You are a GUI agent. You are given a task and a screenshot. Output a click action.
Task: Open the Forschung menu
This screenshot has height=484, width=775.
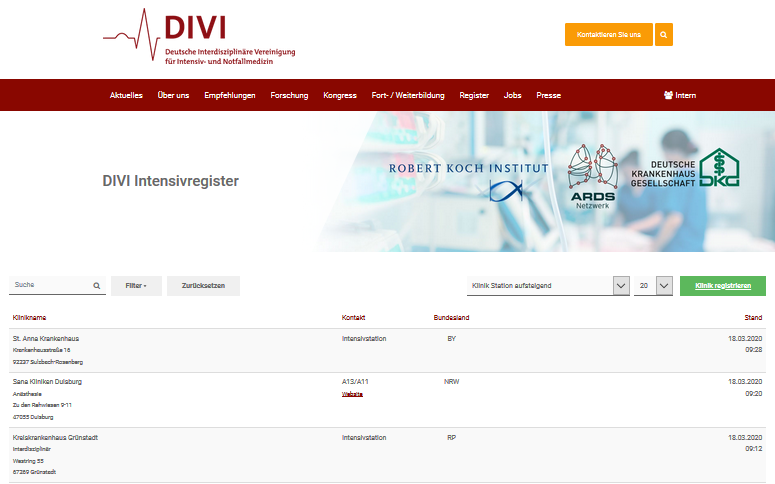(289, 95)
